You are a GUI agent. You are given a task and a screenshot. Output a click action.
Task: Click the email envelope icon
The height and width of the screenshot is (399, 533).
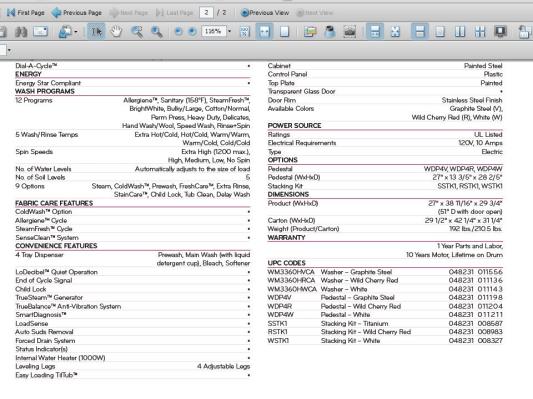click(x=40, y=32)
